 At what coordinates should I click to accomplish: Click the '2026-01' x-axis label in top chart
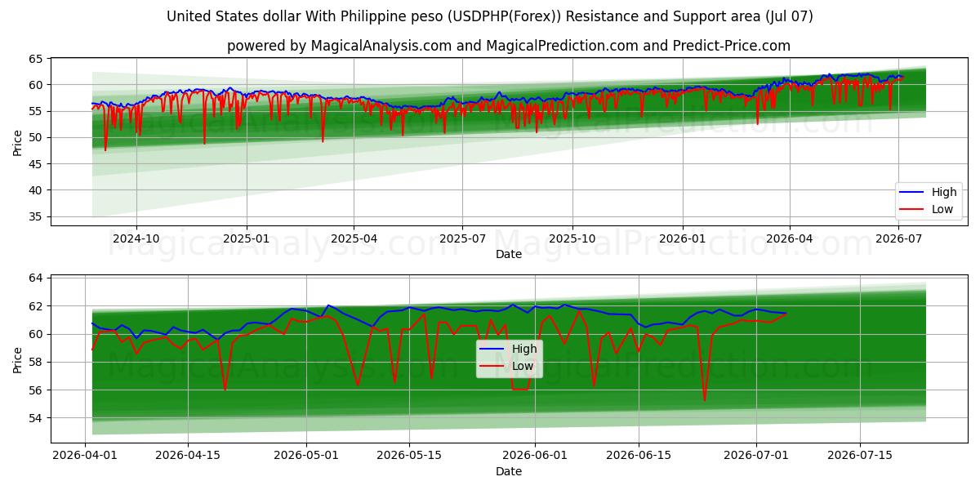tap(682, 238)
